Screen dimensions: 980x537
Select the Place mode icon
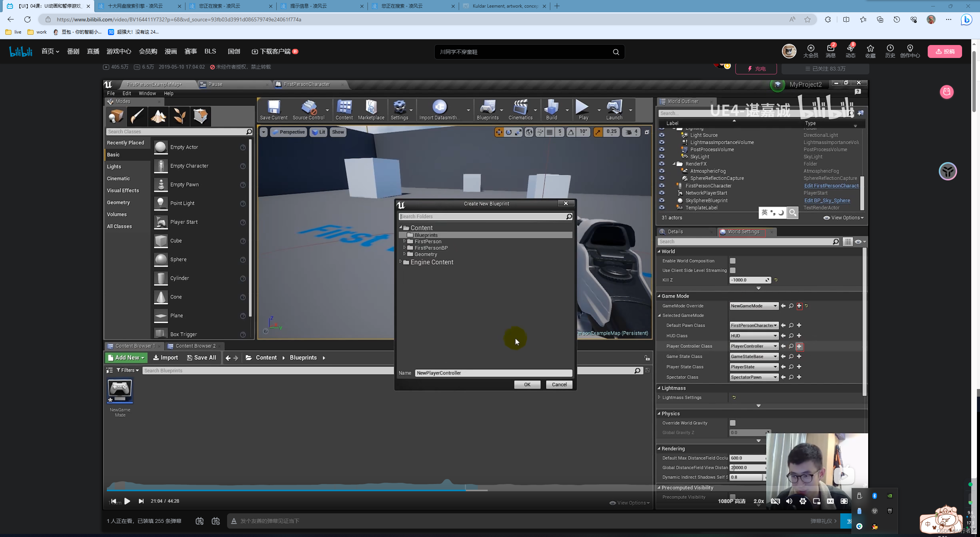[116, 116]
